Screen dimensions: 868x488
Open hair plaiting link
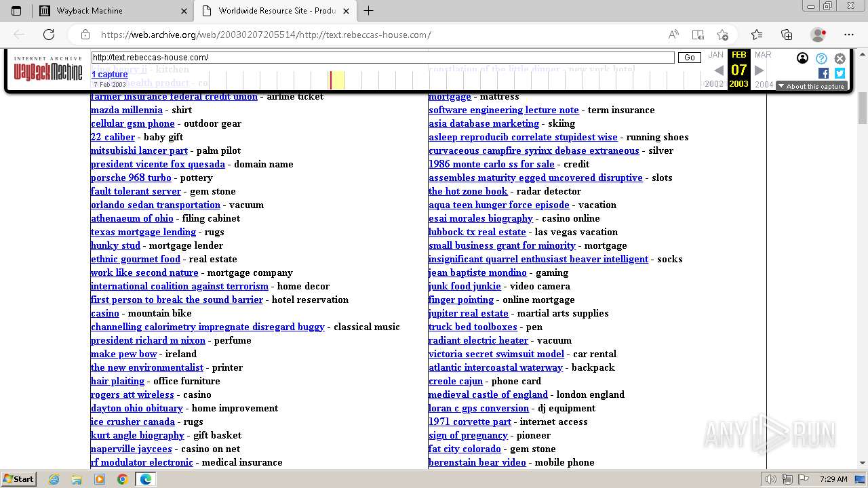coord(118,381)
